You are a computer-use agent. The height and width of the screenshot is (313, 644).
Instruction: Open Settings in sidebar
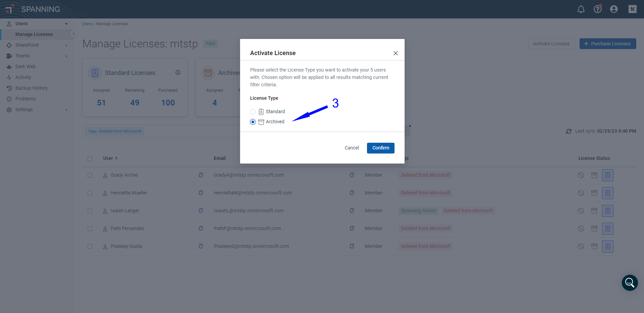tap(24, 109)
